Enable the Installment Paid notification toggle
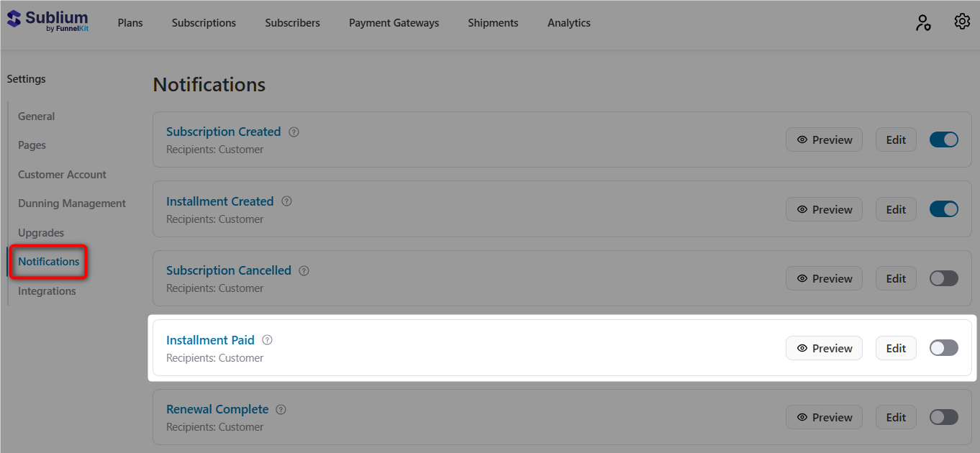980x453 pixels. pos(943,347)
